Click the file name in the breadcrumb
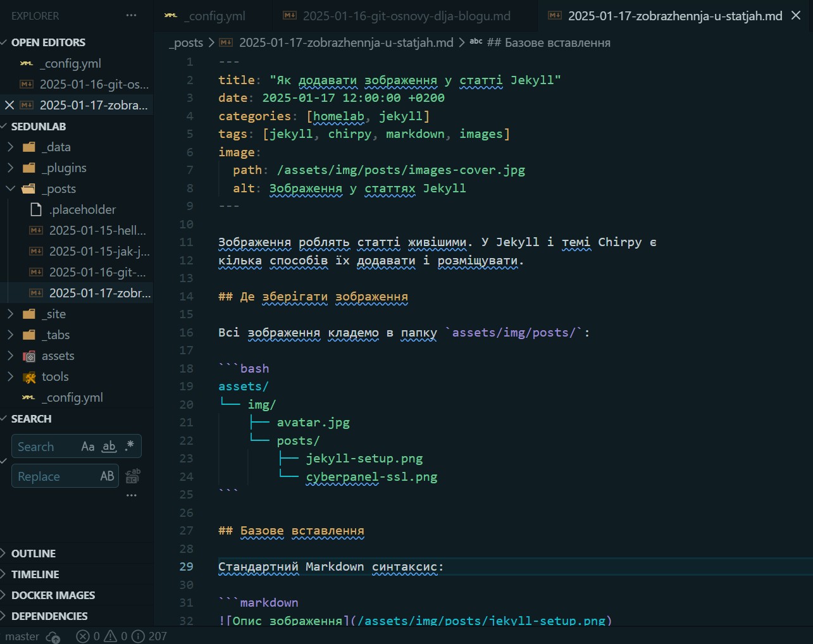The image size is (813, 644). 346,42
